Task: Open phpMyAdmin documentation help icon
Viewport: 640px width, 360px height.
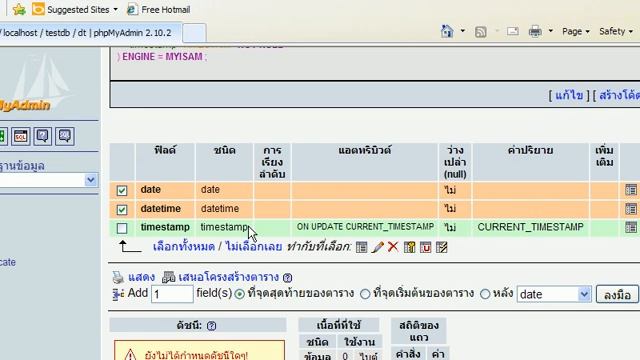Action: point(42,136)
